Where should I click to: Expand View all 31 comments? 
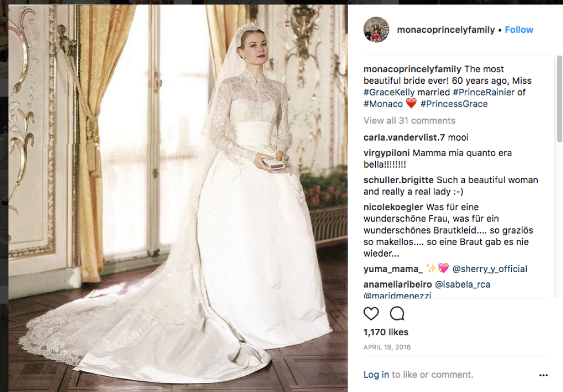409,121
